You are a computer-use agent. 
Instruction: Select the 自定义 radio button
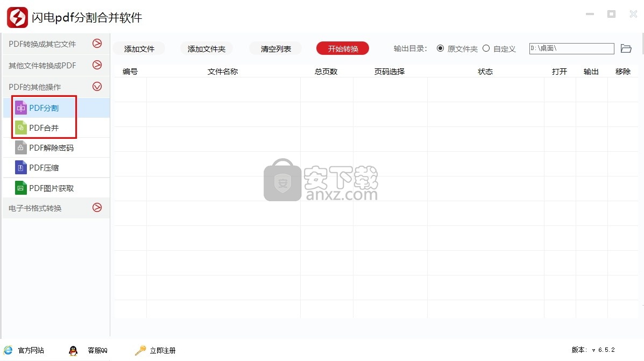point(486,48)
